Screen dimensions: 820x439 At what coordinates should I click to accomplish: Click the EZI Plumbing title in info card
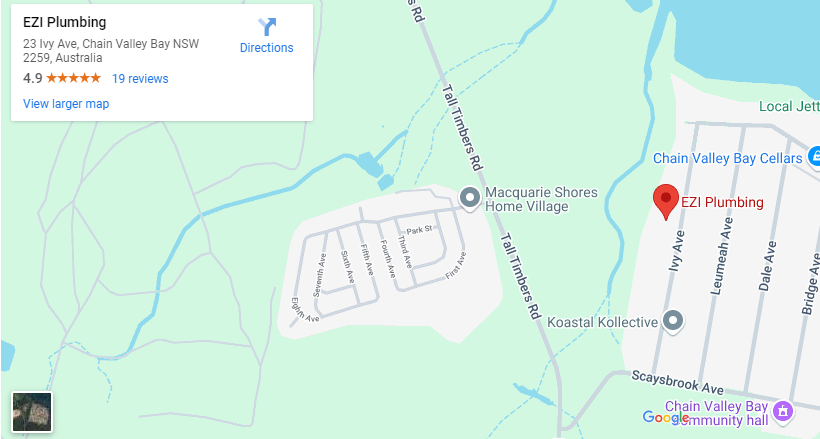point(64,22)
